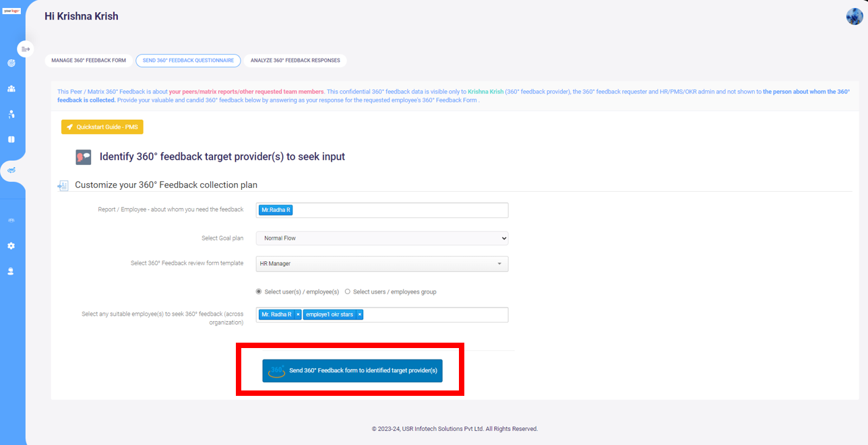
Task: Expand the 'HR Manager' form template dropdown
Action: point(382,264)
